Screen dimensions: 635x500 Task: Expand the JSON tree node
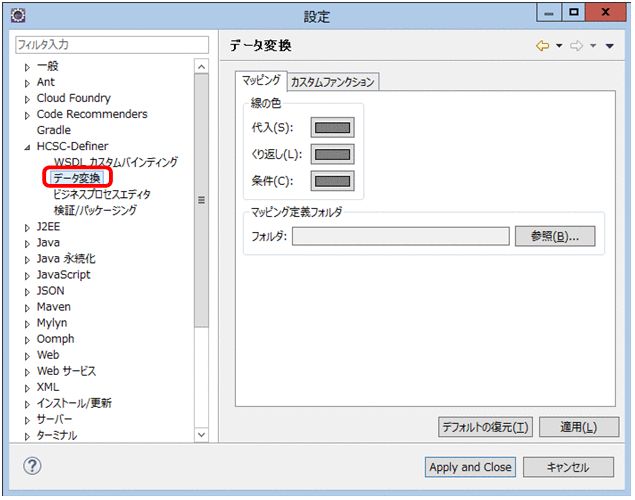27,292
